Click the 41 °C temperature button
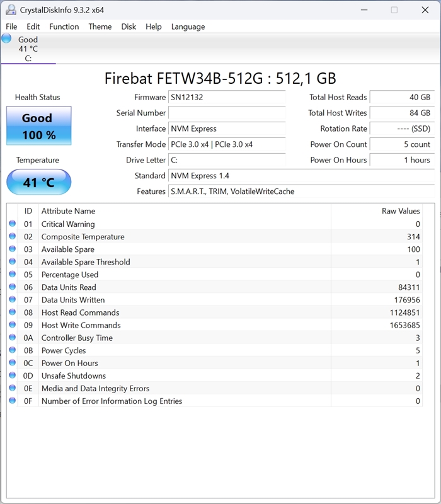Screen dimensions: 441x504 (38, 182)
